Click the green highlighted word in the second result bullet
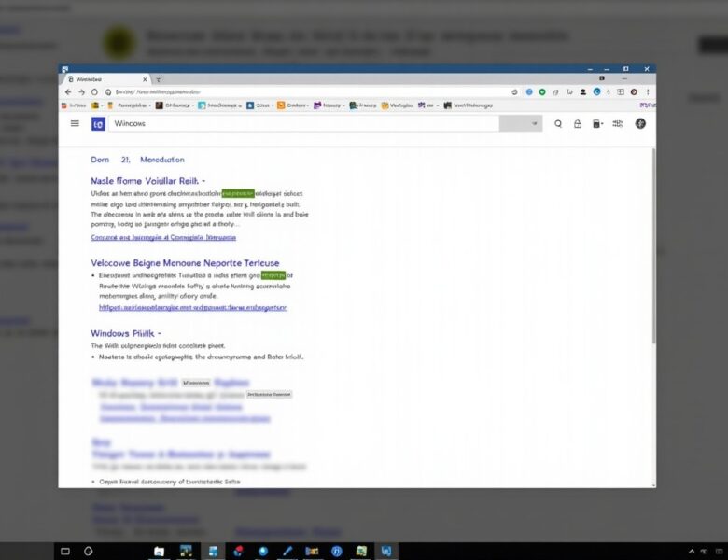This screenshot has height=560, width=728. (273, 275)
